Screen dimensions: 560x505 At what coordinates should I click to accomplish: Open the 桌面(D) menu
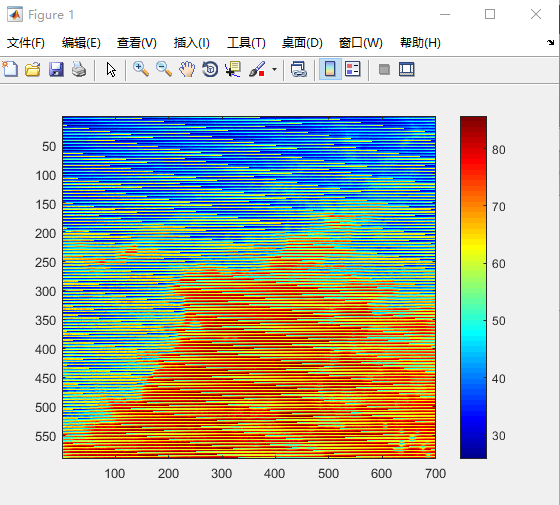302,43
